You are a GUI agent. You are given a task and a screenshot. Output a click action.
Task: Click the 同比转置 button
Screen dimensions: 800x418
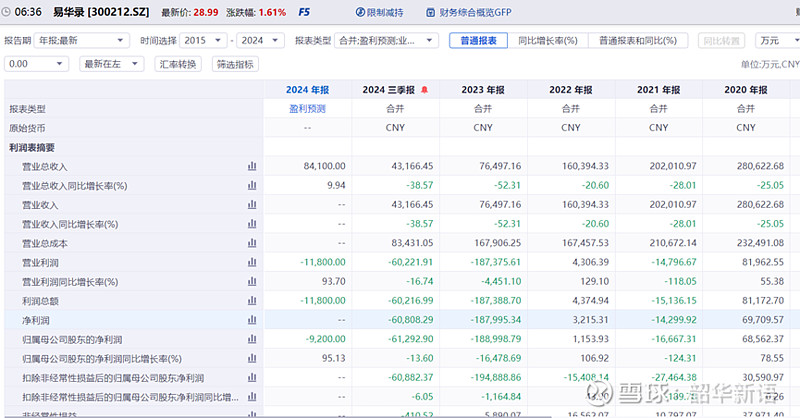click(721, 40)
